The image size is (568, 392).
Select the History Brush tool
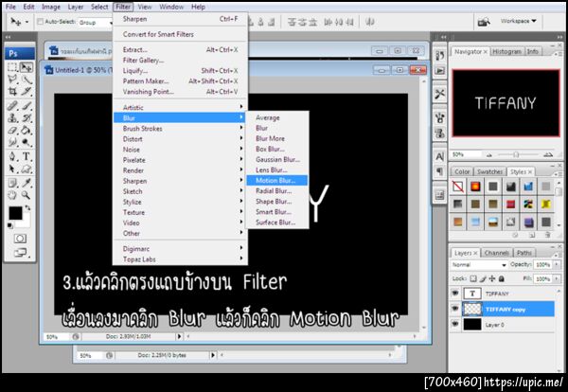(x=27, y=118)
